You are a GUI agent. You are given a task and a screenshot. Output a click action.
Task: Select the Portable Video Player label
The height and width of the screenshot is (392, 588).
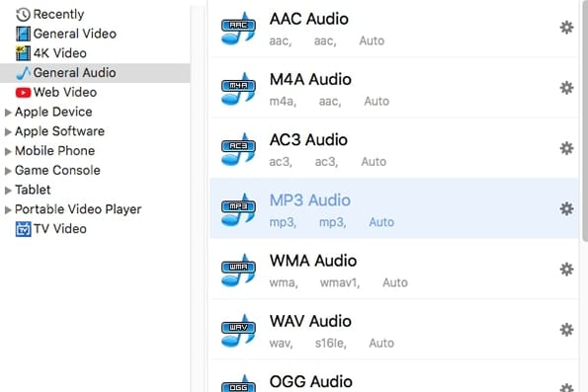pos(78,209)
